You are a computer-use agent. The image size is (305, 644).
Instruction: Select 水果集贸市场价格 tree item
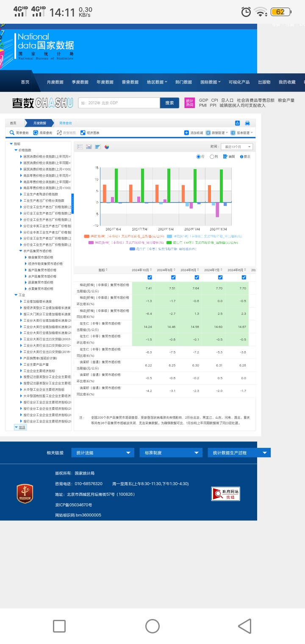click(41, 289)
